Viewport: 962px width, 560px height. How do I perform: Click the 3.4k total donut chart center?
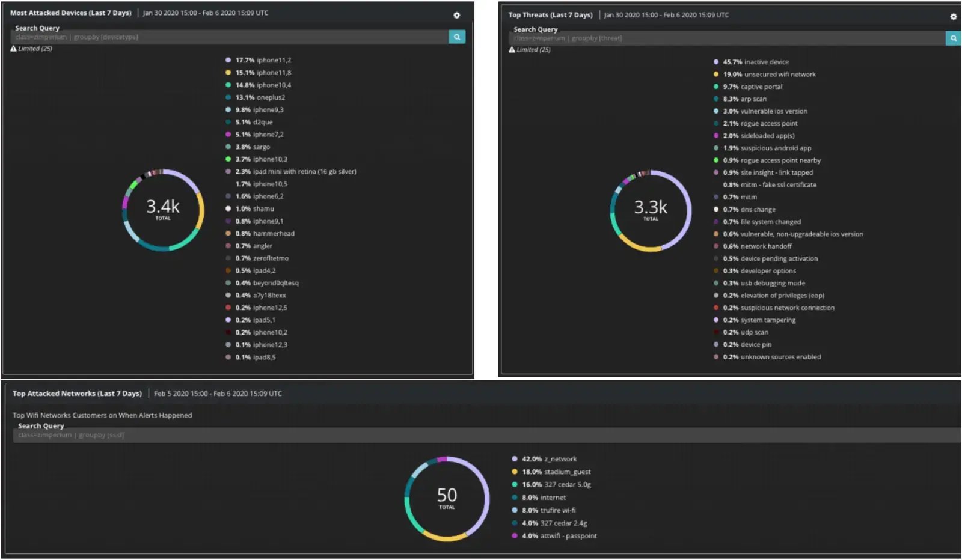[x=163, y=209]
